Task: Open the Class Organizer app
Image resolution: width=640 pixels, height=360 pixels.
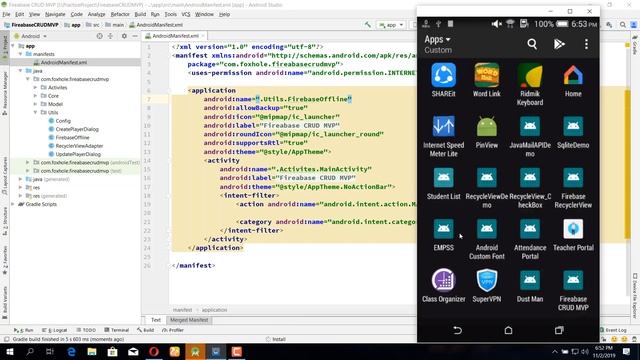Action: coord(443,280)
